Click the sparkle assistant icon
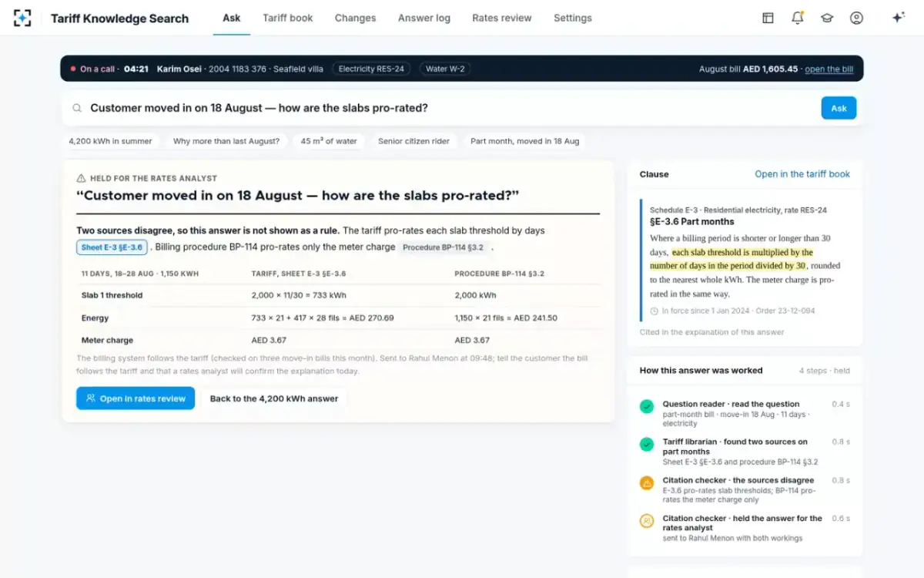 tap(898, 18)
